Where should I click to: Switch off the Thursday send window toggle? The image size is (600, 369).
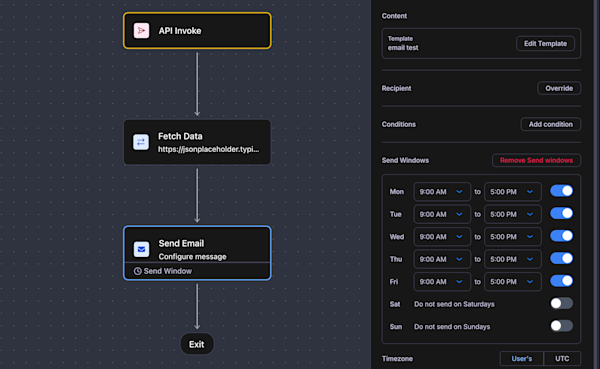click(x=561, y=258)
